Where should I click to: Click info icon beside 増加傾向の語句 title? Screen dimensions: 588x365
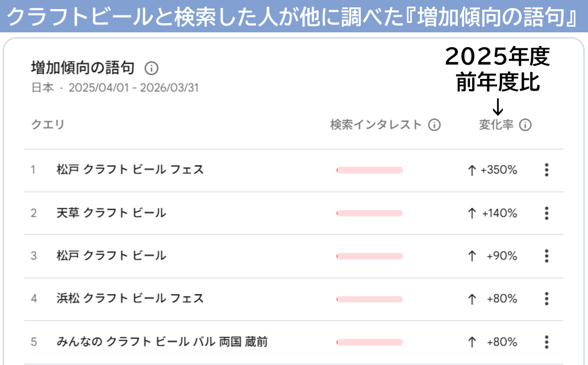pos(151,69)
